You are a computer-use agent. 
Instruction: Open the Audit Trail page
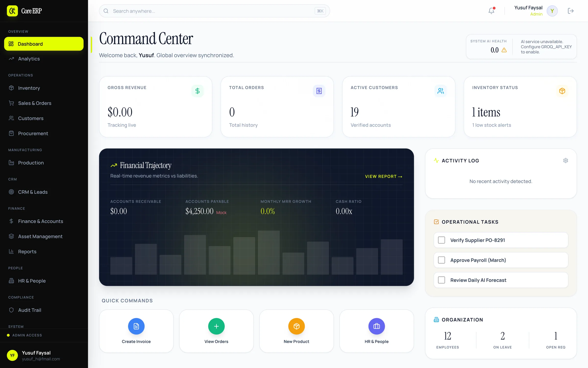44,310
